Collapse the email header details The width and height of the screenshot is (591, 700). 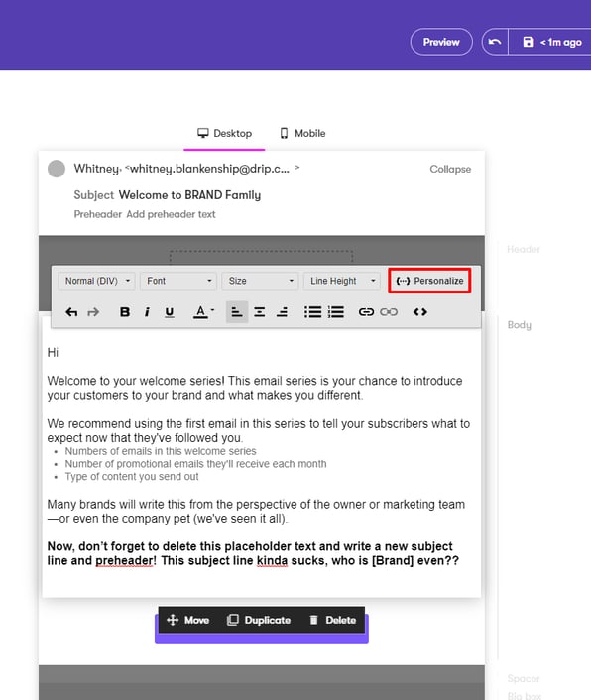click(450, 169)
